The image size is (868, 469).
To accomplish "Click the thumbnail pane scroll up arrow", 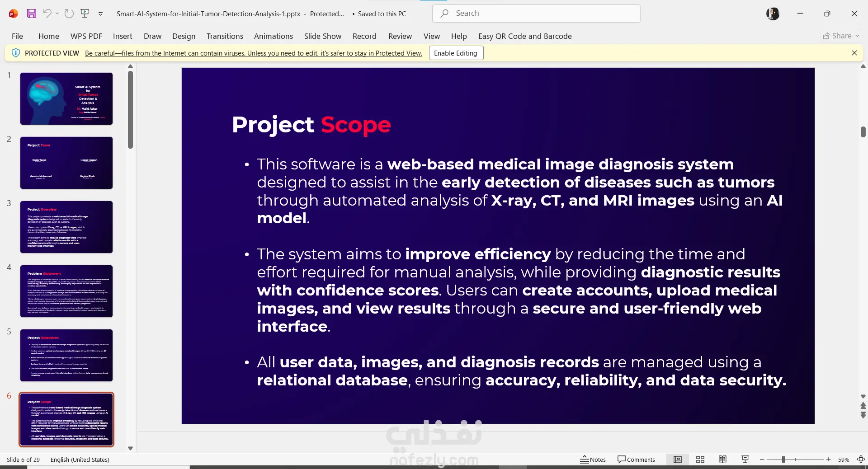I will (130, 66).
